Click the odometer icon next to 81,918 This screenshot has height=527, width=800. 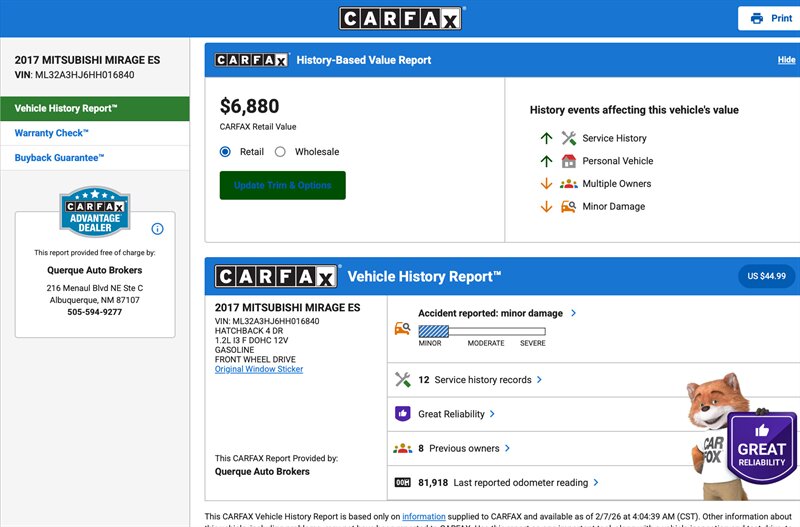[403, 482]
